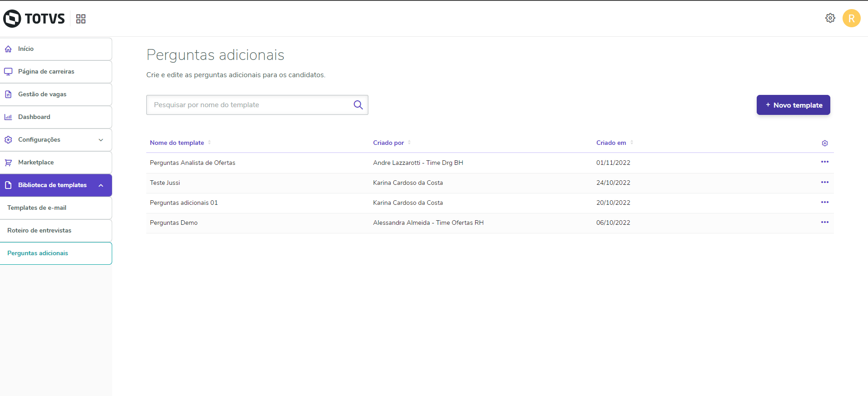This screenshot has width=868, height=396.
Task: Open actions menu for Teste Jussi row
Action: click(825, 182)
